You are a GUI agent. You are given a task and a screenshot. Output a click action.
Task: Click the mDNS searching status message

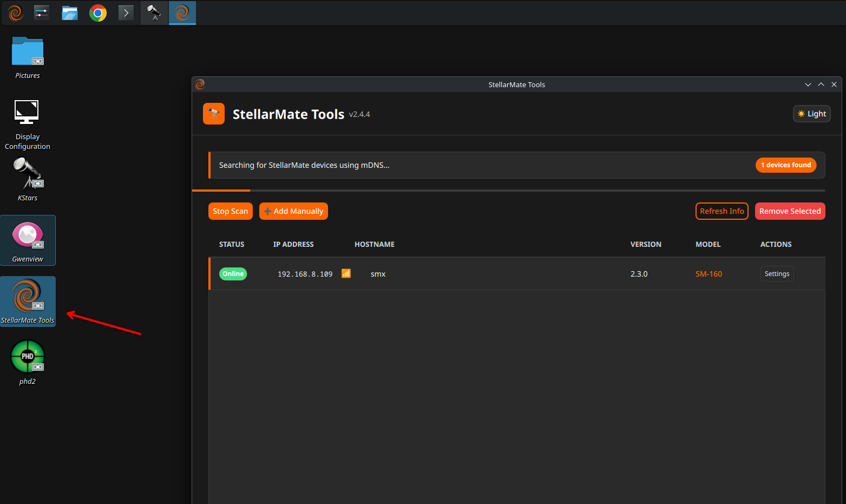(304, 165)
